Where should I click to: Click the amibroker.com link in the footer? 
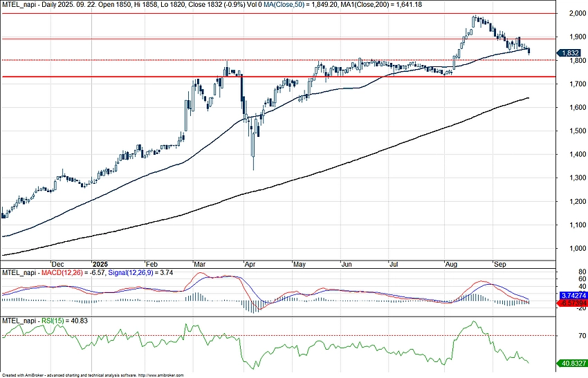coord(165,375)
